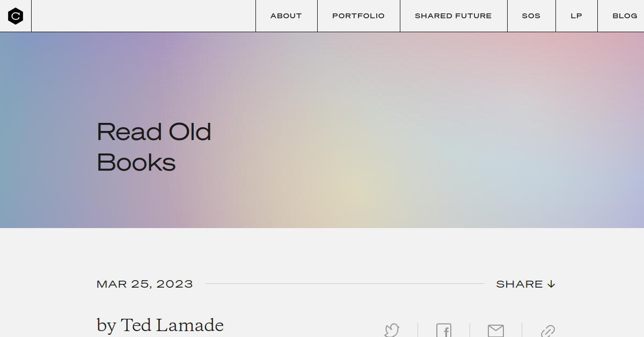Viewport: 644px width, 337px height.
Task: Click the divider line next to the date
Action: [345, 284]
